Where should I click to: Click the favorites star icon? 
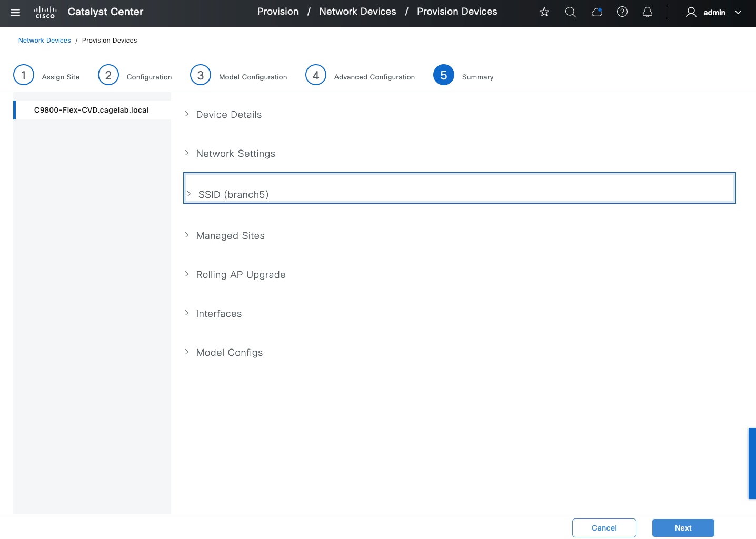544,12
